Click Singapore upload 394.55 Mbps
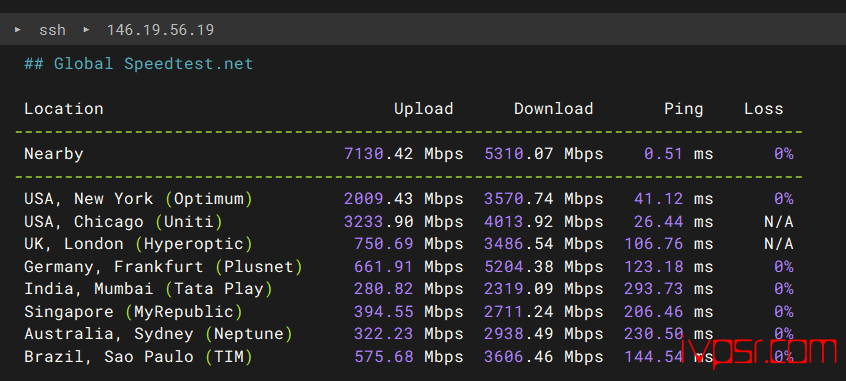Screen dimensions: 846x381 [408, 312]
